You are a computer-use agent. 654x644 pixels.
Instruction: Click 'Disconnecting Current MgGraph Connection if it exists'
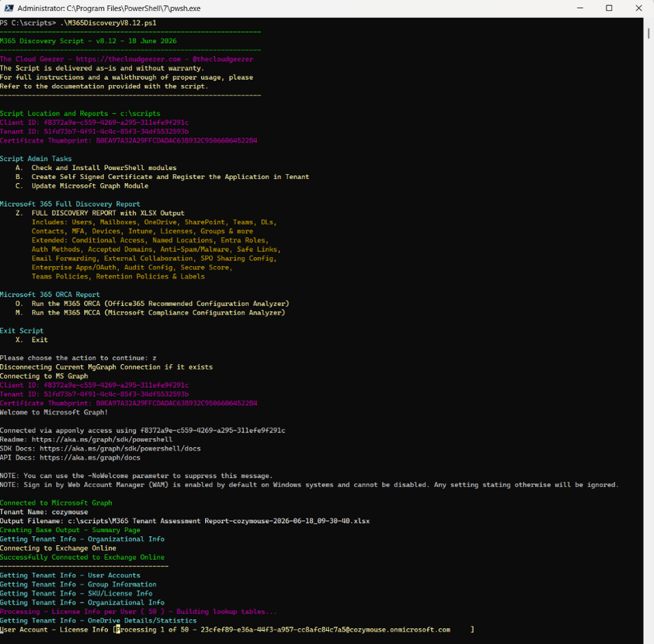[x=106, y=367]
